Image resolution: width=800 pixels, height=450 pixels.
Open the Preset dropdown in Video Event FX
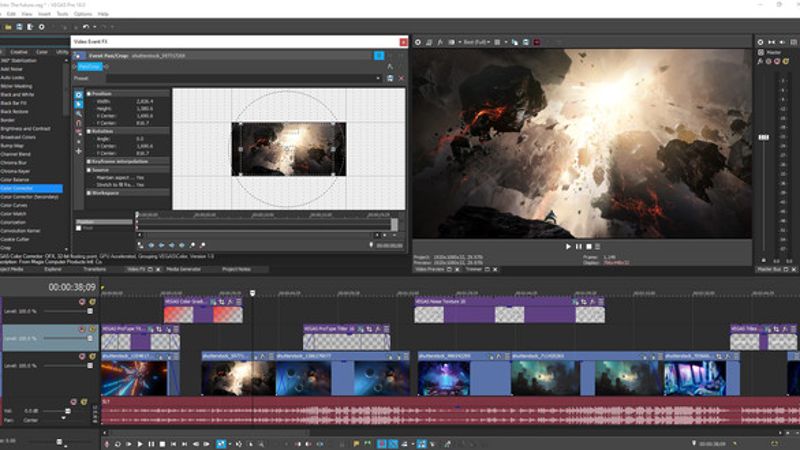point(378,78)
